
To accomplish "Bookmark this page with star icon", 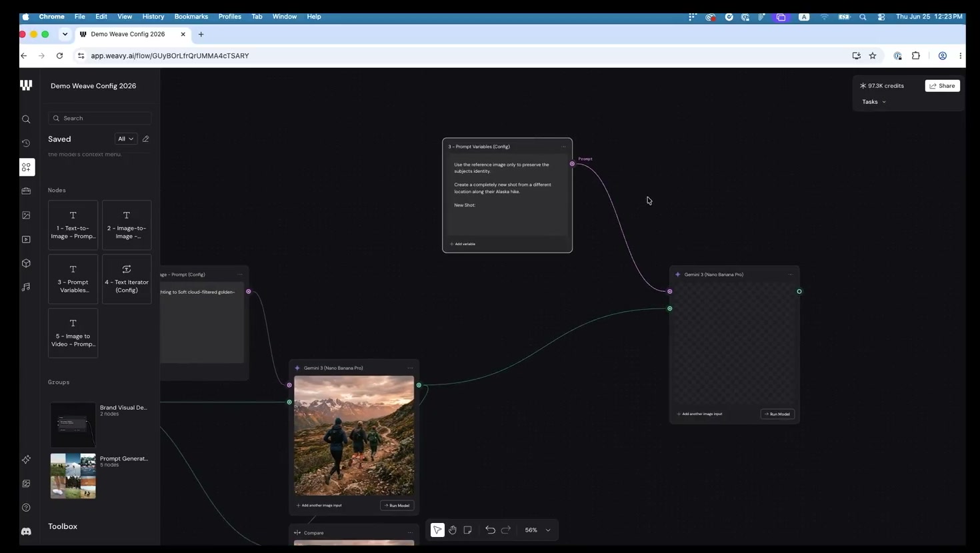I will 873,56.
